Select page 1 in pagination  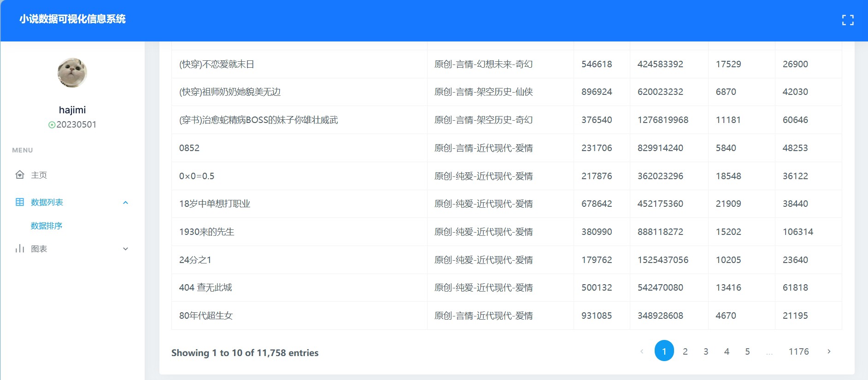664,351
